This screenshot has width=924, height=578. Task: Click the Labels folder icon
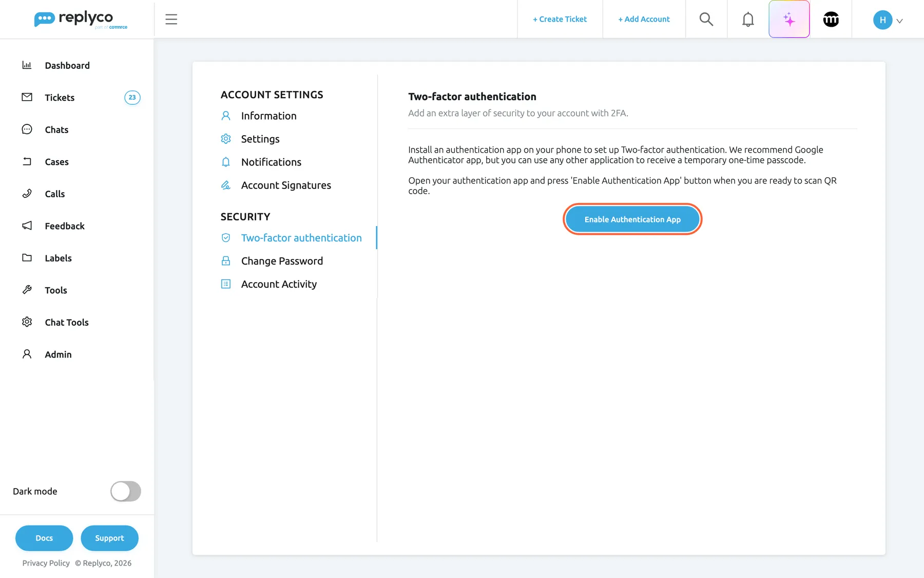click(27, 258)
